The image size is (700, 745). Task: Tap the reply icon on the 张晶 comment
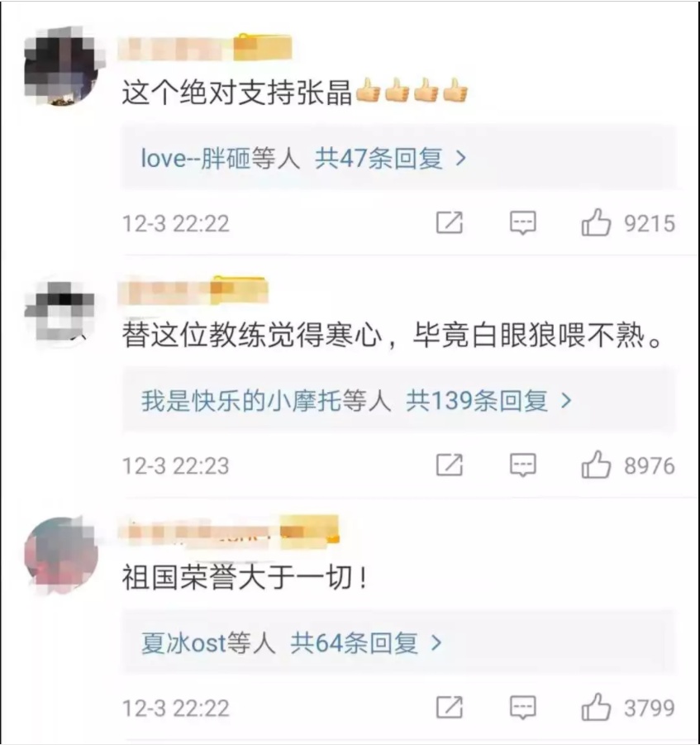pyautogui.click(x=523, y=222)
